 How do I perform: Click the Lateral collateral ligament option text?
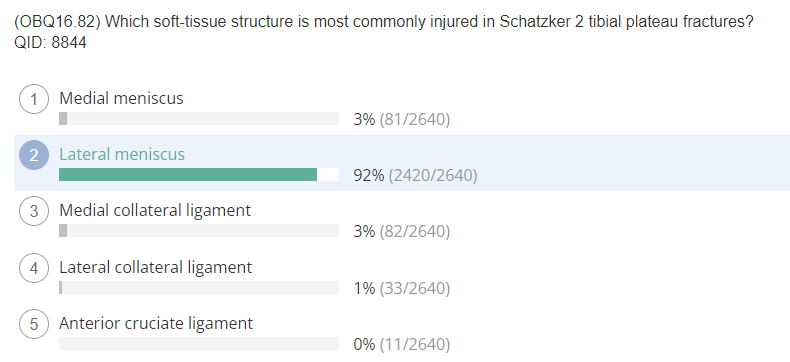[x=156, y=267]
